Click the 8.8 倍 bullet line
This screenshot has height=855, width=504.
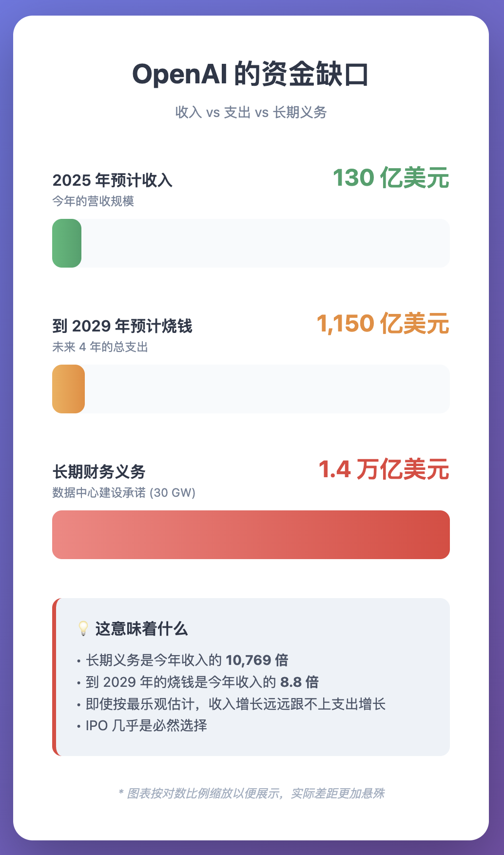198,682
